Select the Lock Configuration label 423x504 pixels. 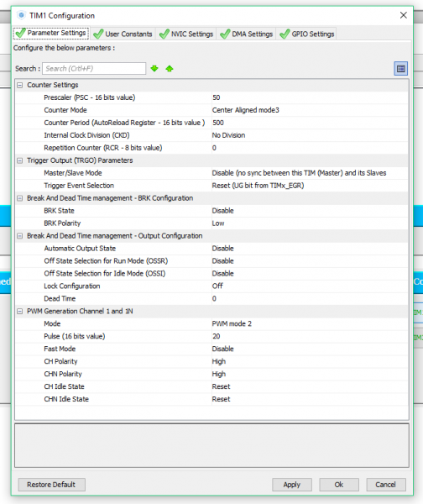[x=72, y=286]
